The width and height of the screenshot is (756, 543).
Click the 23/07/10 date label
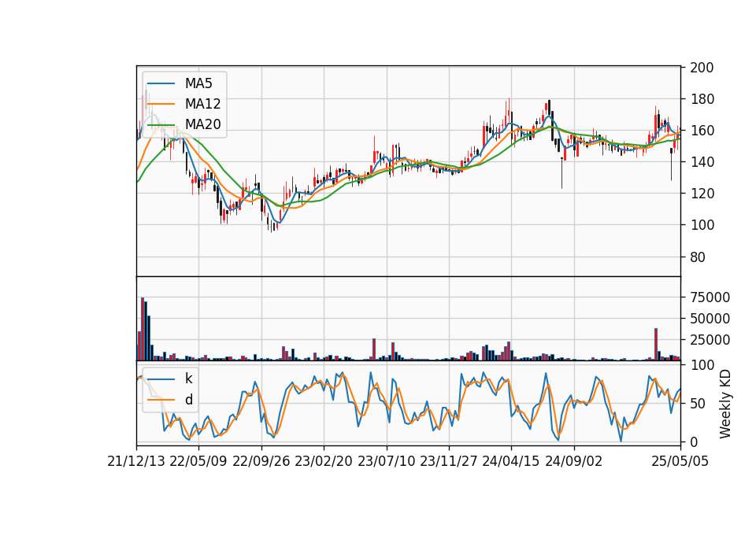pos(386,461)
